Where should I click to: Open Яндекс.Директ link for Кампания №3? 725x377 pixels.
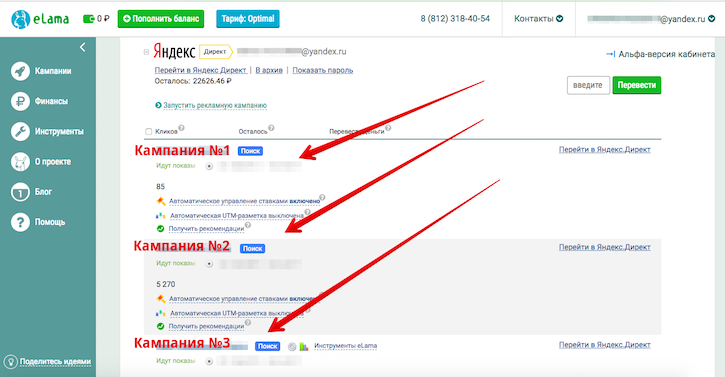click(604, 345)
